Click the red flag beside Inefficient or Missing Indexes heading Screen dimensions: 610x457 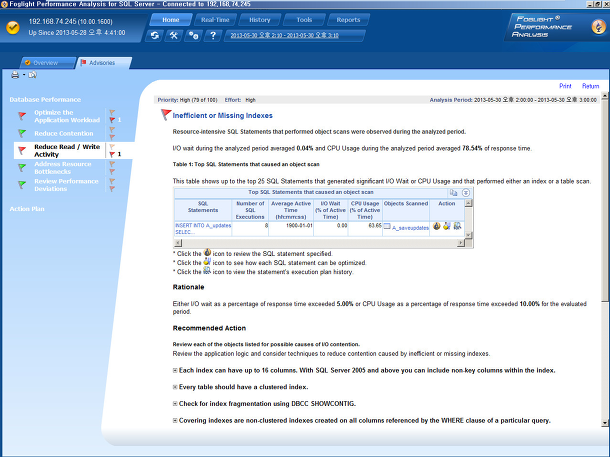[x=166, y=115]
